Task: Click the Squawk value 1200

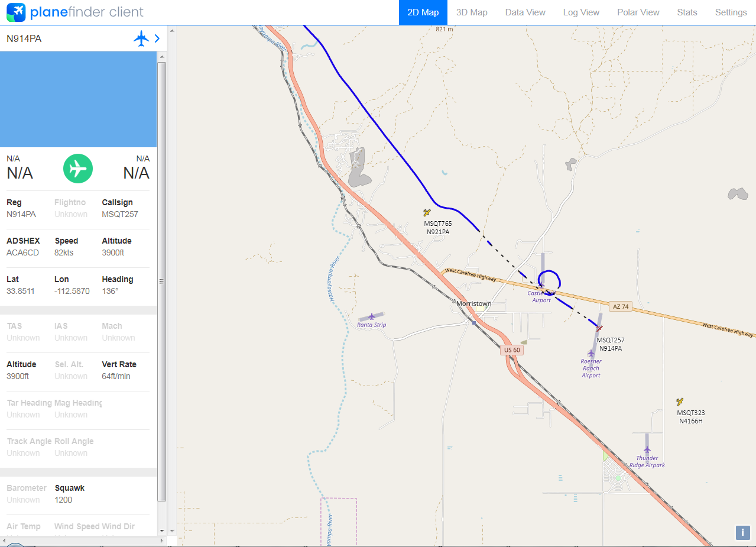Action: (x=63, y=500)
